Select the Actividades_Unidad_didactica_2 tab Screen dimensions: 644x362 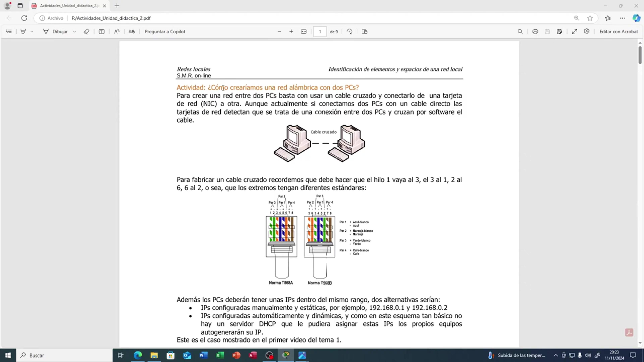69,6
